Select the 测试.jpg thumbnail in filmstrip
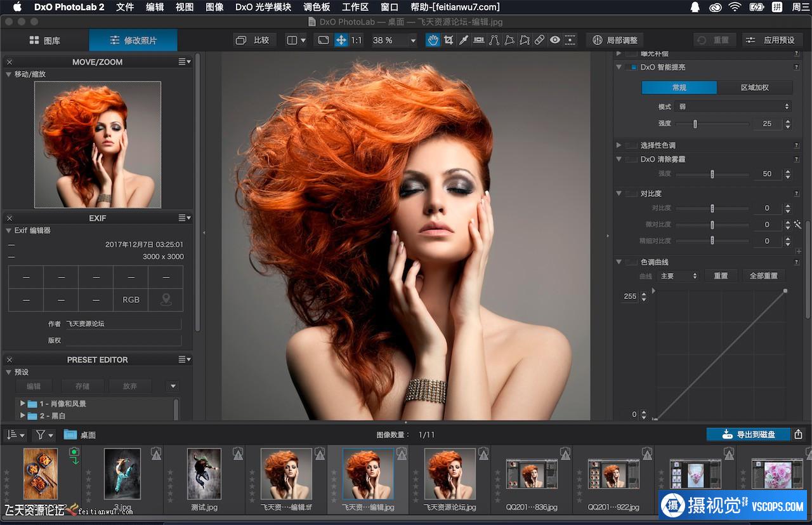Image resolution: width=812 pixels, height=525 pixels. pos(204,474)
